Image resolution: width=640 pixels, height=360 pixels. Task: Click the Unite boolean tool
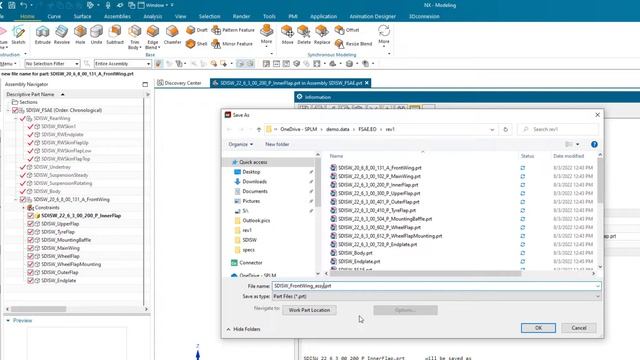96,35
